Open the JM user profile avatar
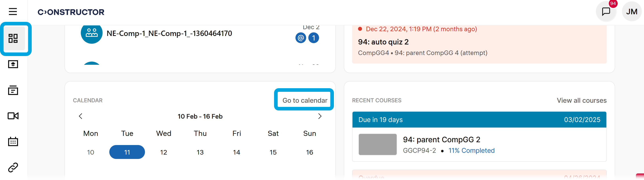 [631, 12]
